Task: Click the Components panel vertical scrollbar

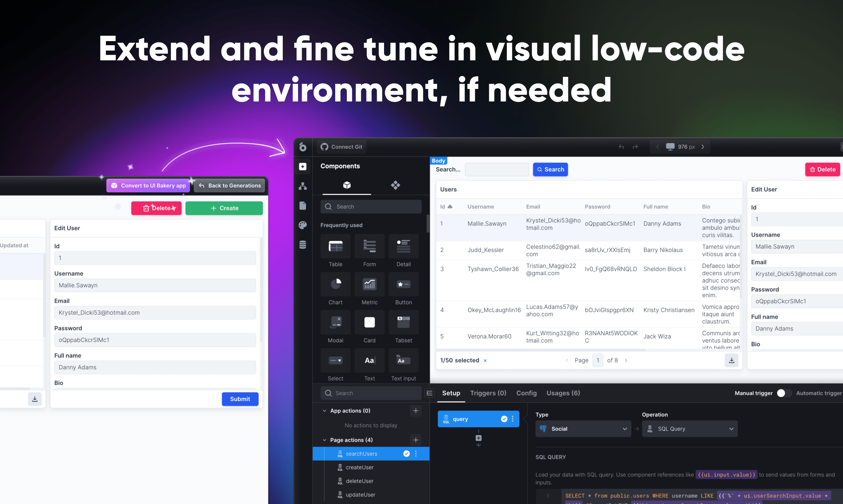Action: pyautogui.click(x=428, y=224)
